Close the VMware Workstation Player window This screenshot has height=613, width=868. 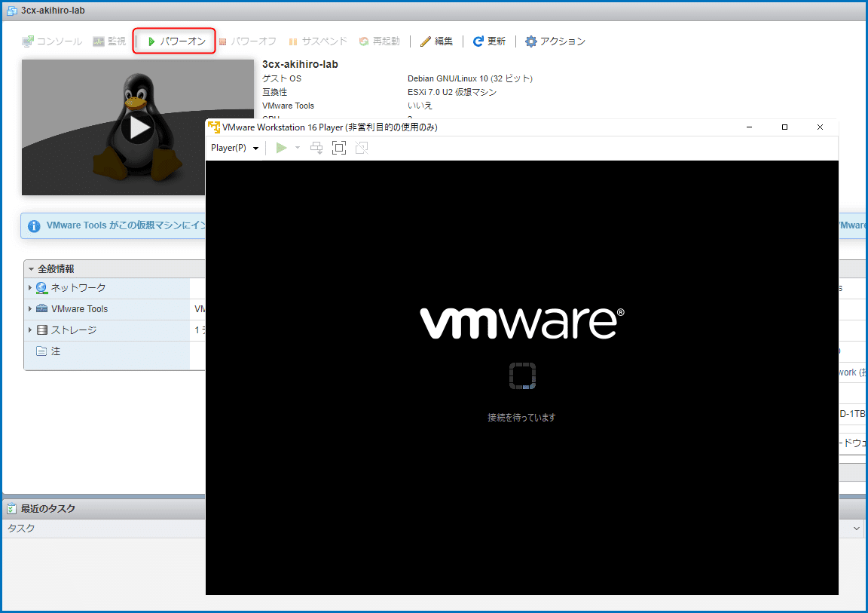(x=820, y=127)
